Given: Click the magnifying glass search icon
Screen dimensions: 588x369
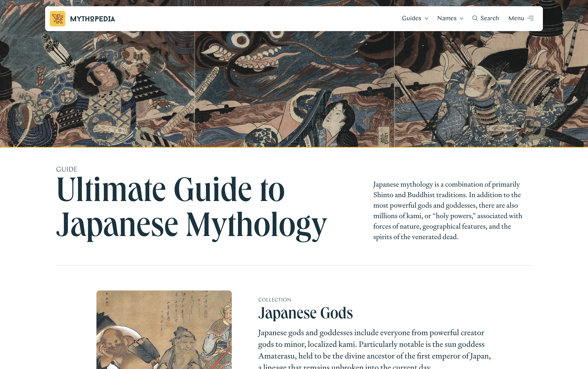Looking at the screenshot, I should click(475, 18).
